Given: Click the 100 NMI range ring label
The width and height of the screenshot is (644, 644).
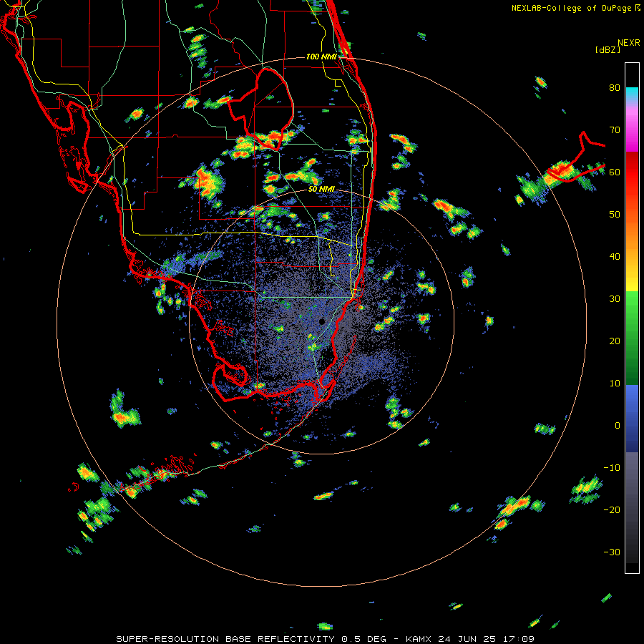Looking at the screenshot, I should pyautogui.click(x=321, y=57).
